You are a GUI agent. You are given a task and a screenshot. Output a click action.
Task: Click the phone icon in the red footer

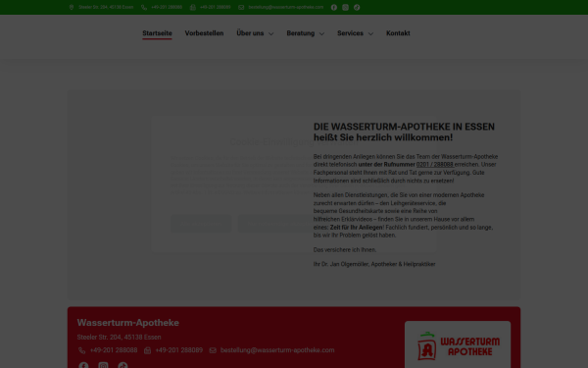[x=81, y=350]
